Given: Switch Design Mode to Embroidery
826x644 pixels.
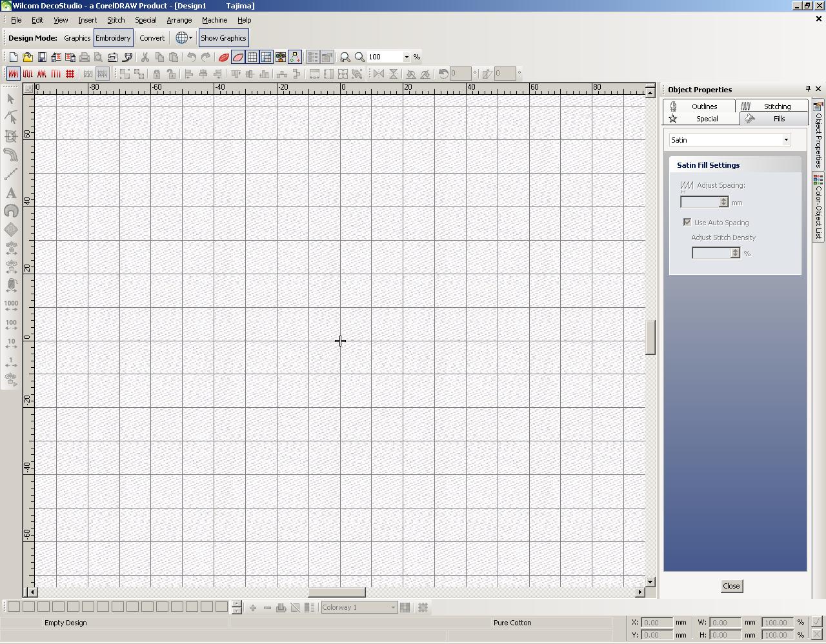Looking at the screenshot, I should tap(113, 37).
